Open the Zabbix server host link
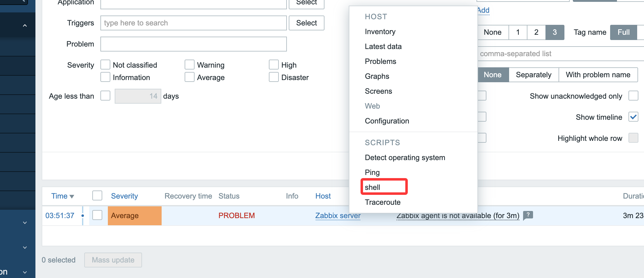 point(338,216)
